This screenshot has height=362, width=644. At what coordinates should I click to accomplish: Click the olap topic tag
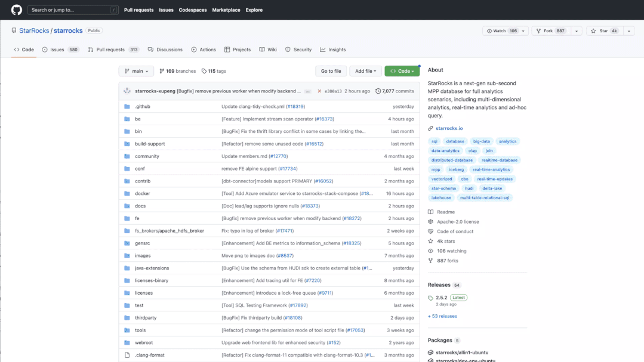tap(472, 151)
